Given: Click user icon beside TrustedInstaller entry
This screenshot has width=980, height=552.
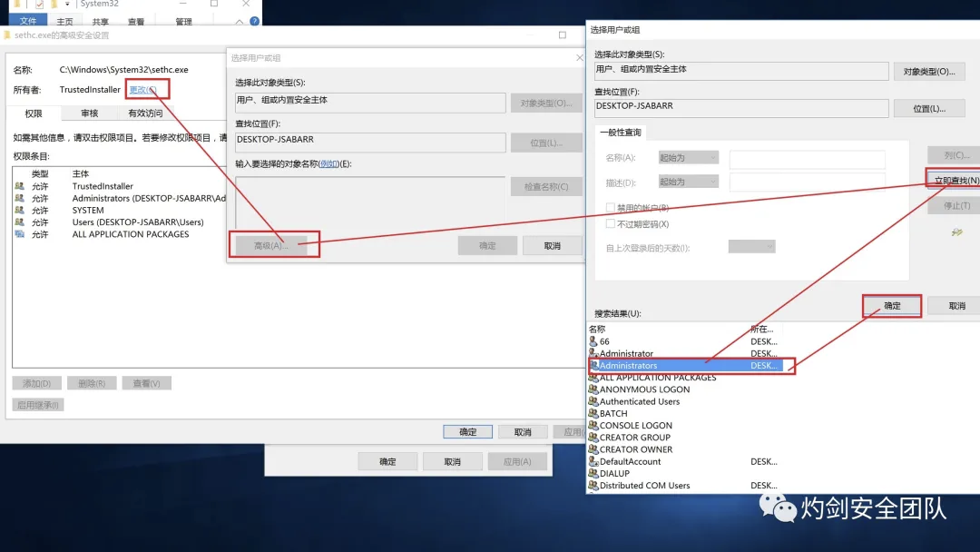Looking at the screenshot, I should [20, 186].
